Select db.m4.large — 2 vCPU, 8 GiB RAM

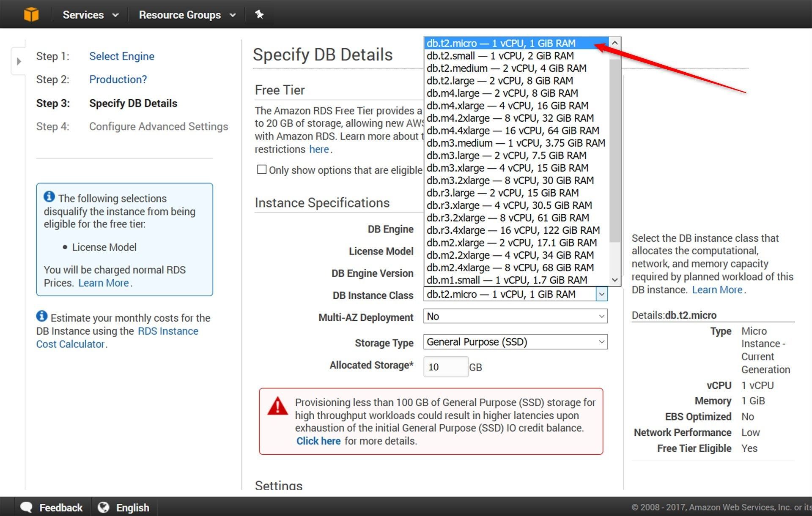click(516, 93)
